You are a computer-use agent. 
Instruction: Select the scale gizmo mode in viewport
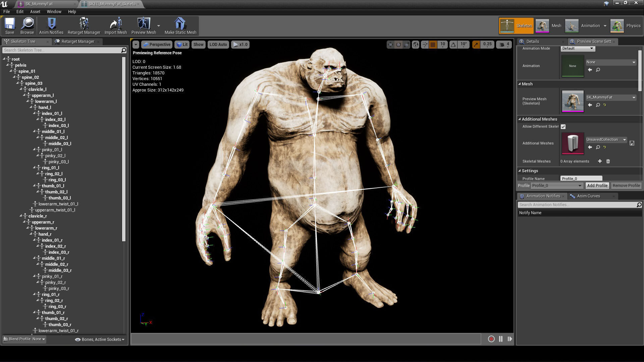pyautogui.click(x=406, y=45)
